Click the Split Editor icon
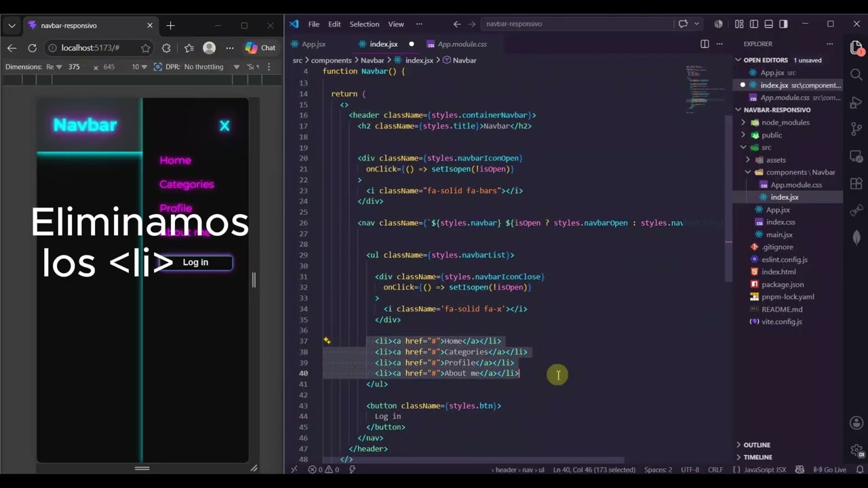This screenshot has height=488, width=868. point(705,44)
